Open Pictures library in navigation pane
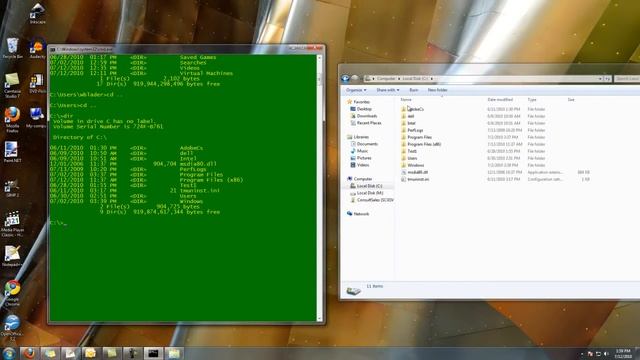Viewport: 640px width, 360px height. pyautogui.click(x=361, y=158)
